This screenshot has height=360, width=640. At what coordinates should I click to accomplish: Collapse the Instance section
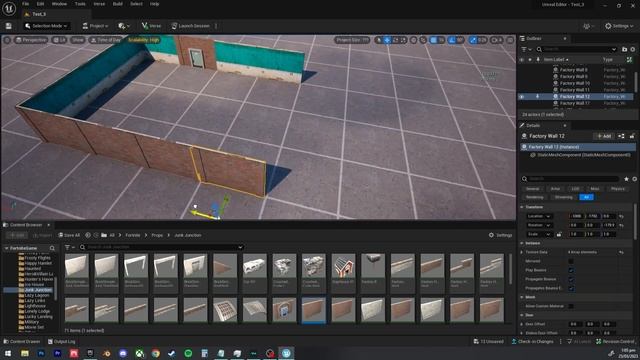[522, 243]
